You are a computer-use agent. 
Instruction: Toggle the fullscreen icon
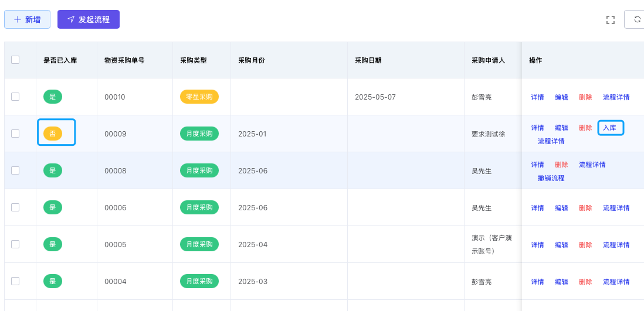click(x=611, y=20)
